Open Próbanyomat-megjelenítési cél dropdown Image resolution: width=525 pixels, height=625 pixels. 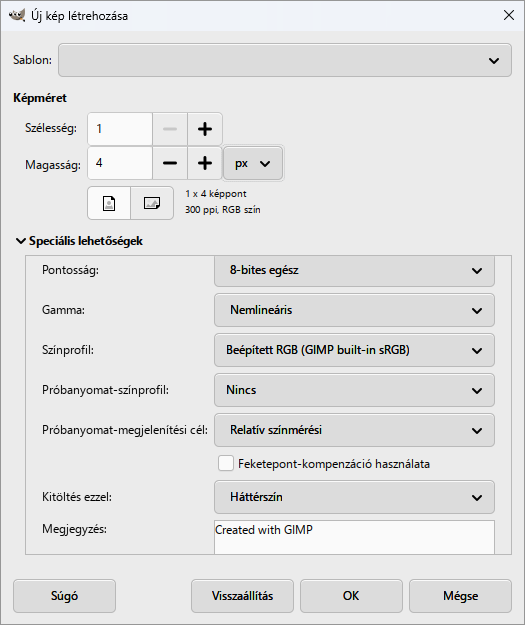tap(354, 430)
